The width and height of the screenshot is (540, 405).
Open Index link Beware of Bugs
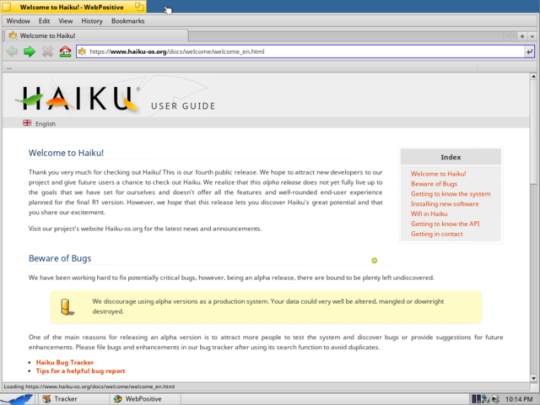pyautogui.click(x=434, y=184)
